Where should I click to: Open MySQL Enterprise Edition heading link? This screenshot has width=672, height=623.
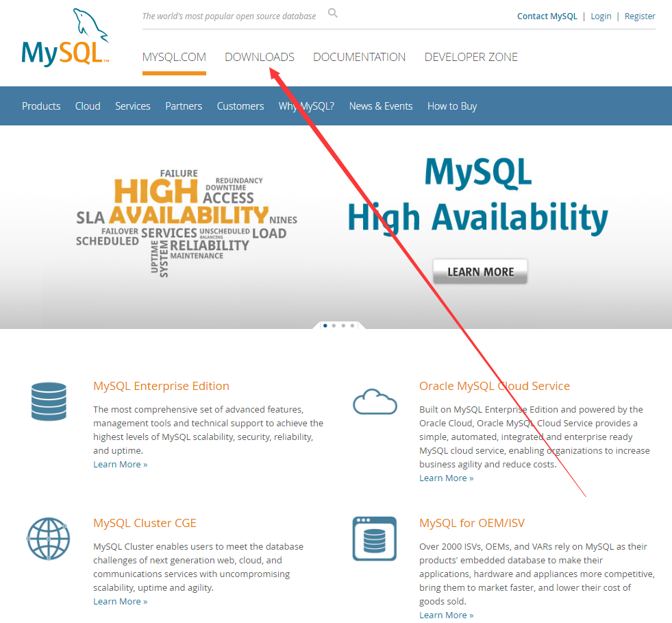point(161,386)
